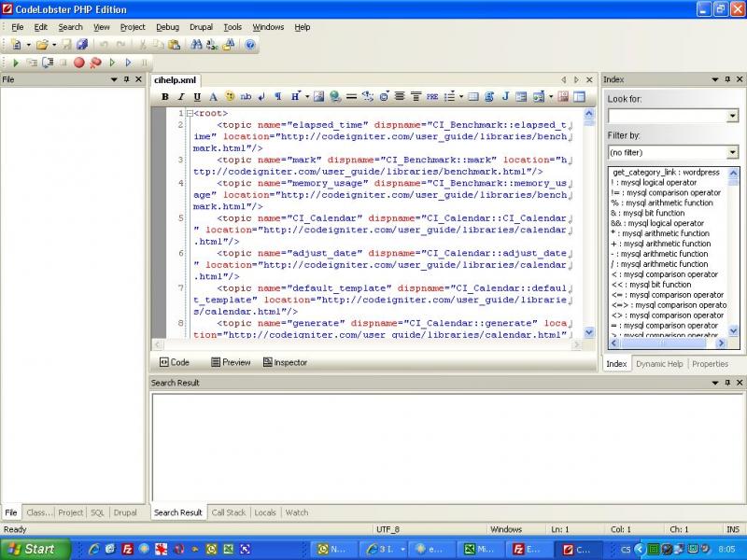Click the Italic formatting icon
This screenshot has height=560, width=747.
coord(181,96)
